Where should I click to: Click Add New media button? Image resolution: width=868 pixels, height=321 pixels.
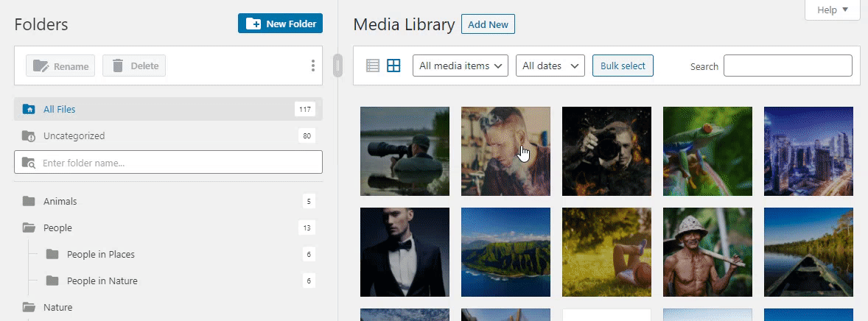488,24
